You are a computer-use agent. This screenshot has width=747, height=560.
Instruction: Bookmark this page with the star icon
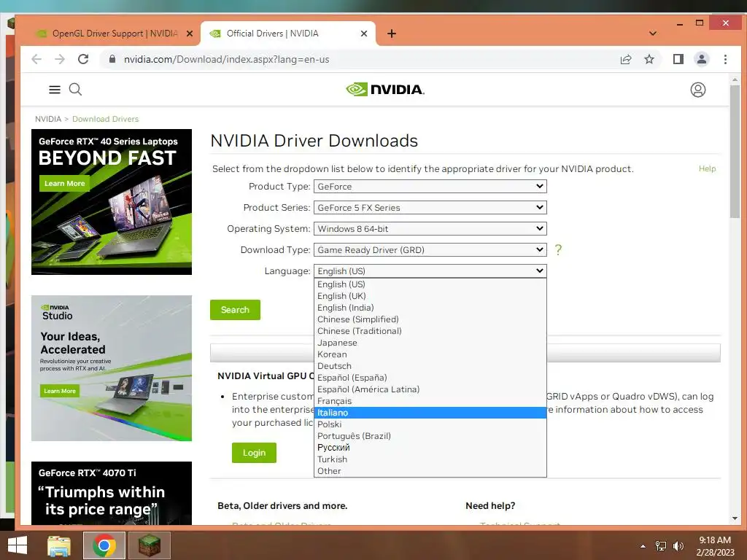coord(649,59)
